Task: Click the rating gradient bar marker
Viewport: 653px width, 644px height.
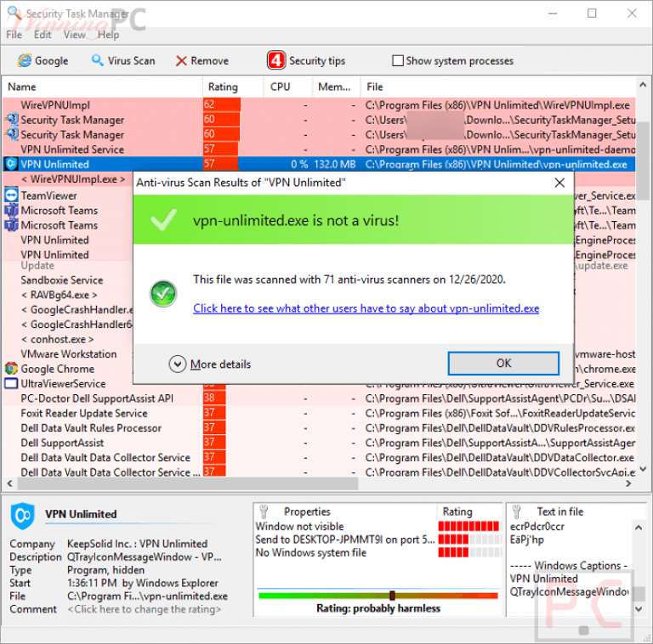Action: (x=392, y=596)
